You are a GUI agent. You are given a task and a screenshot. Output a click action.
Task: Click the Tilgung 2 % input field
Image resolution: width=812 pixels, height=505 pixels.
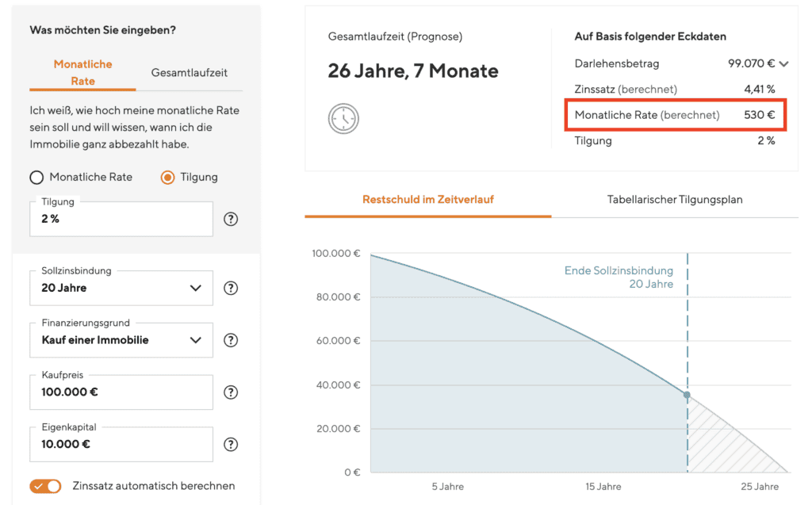121,219
